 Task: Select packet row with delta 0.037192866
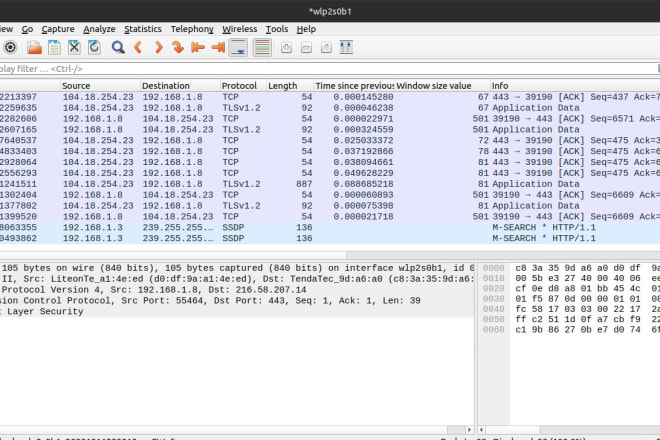click(330, 152)
